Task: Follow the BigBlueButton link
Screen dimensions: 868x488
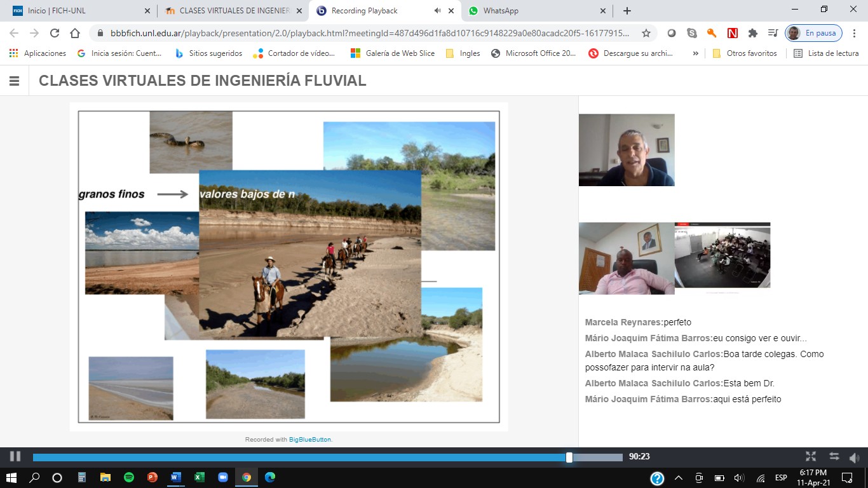Action: 310,439
